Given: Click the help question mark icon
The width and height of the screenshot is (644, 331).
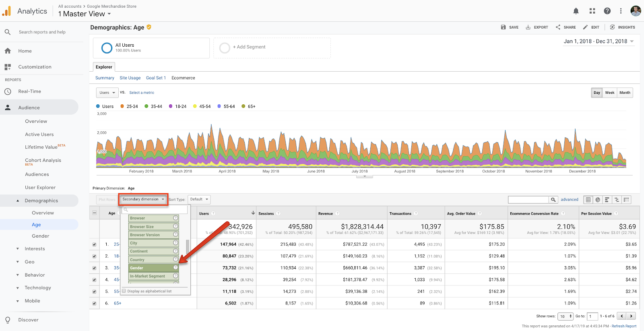Looking at the screenshot, I should pos(607,11).
